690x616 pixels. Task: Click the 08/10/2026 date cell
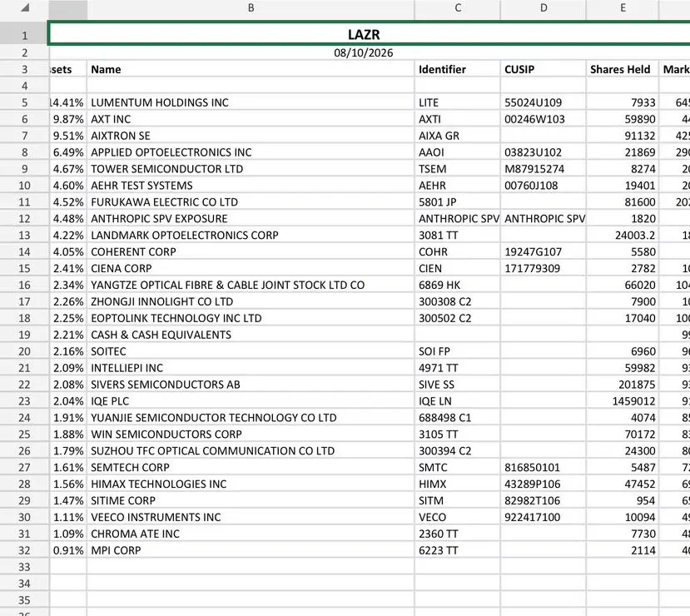pyautogui.click(x=369, y=52)
